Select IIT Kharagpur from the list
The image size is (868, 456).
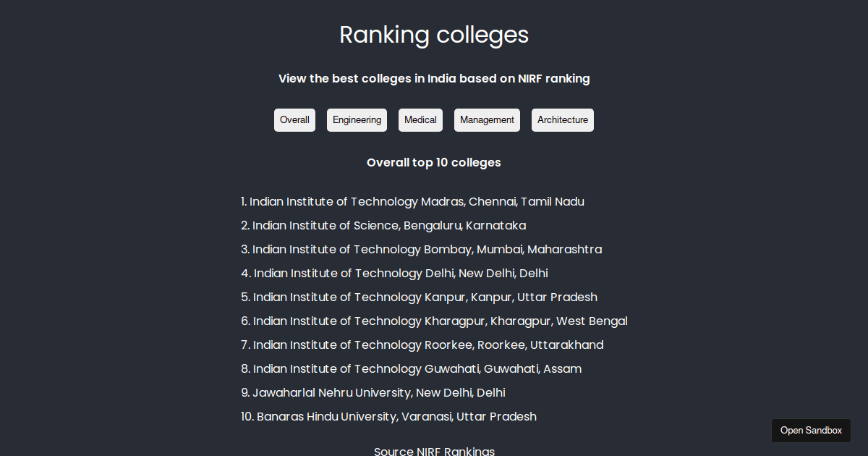pyautogui.click(x=440, y=321)
